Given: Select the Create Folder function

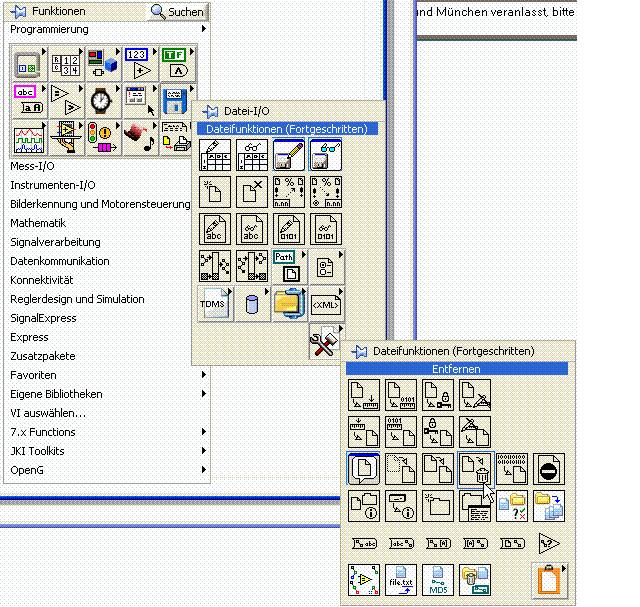Looking at the screenshot, I should pyautogui.click(x=438, y=506).
